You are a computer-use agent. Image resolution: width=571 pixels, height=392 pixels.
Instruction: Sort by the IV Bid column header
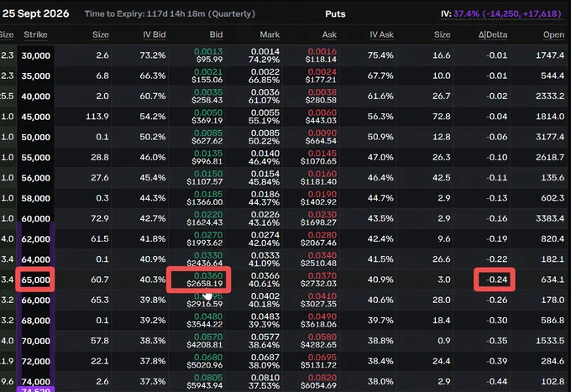[154, 34]
